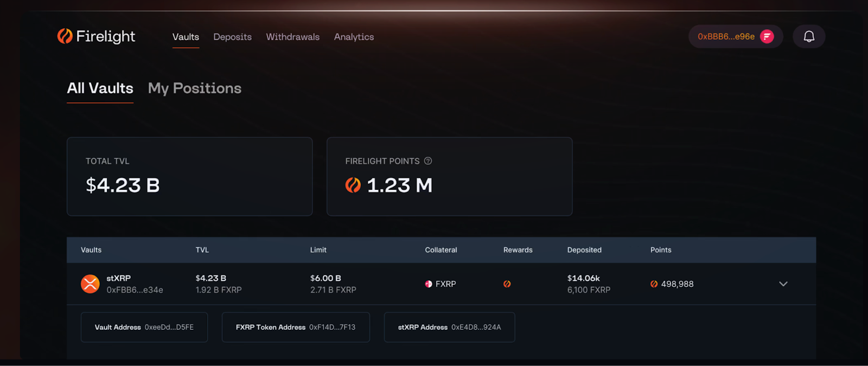Switch to the Vaults nav tab
Screen dimensions: 868x366
pos(186,37)
